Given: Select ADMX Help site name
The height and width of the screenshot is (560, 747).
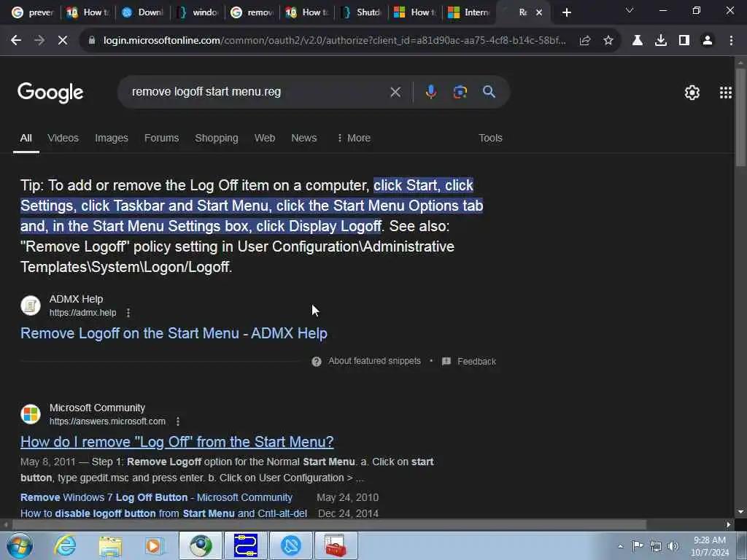Looking at the screenshot, I should (x=76, y=300).
